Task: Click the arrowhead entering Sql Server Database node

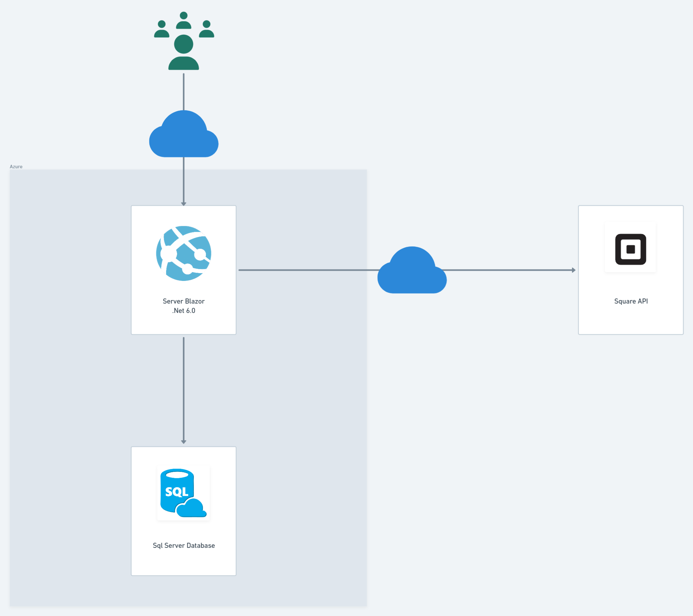Action: pyautogui.click(x=184, y=442)
